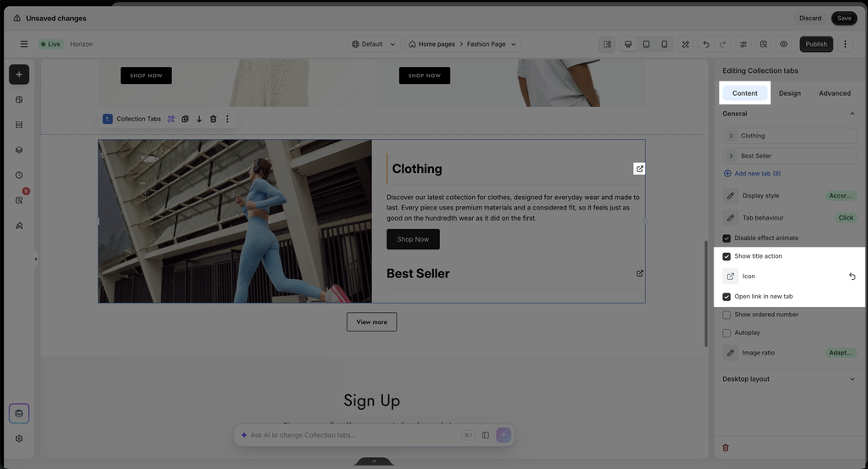Toggle the eye preview icon
The height and width of the screenshot is (469, 868).
pos(784,44)
